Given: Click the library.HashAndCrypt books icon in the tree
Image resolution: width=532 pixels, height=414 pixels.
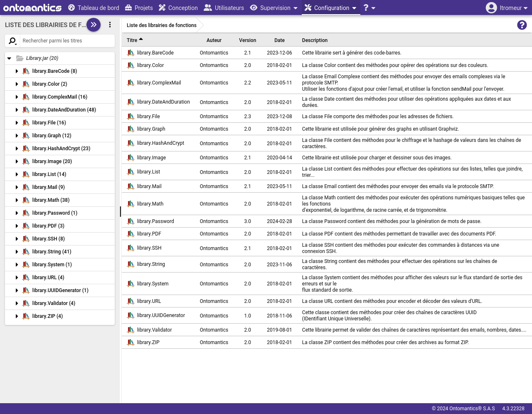Looking at the screenshot, I should 26,149.
